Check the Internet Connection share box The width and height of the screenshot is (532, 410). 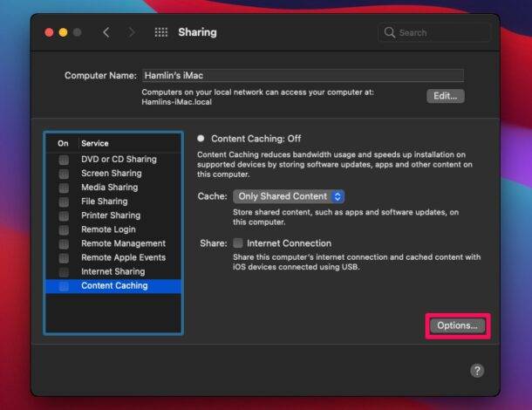pyautogui.click(x=238, y=243)
